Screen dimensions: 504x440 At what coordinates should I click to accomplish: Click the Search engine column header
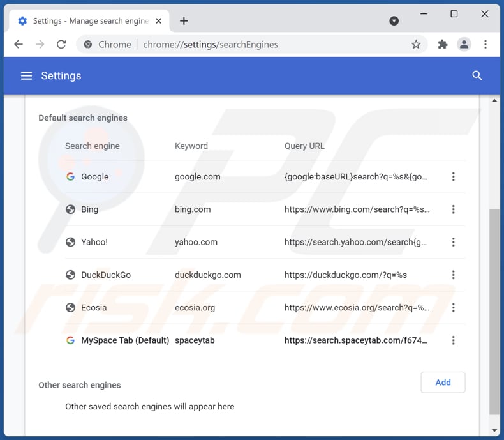[x=93, y=146]
